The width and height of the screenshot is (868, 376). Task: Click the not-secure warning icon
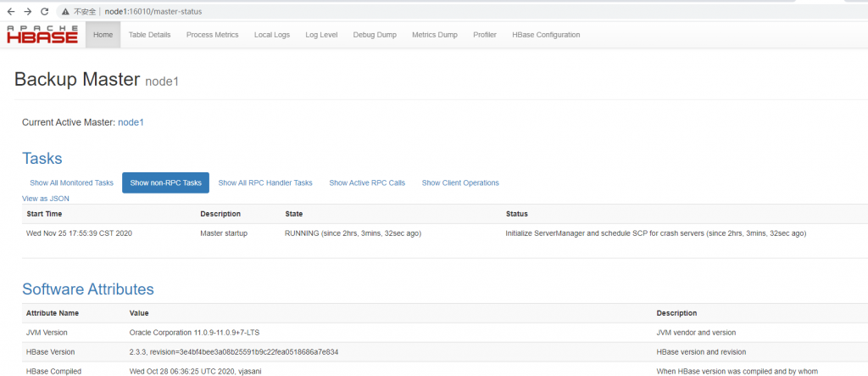[66, 12]
